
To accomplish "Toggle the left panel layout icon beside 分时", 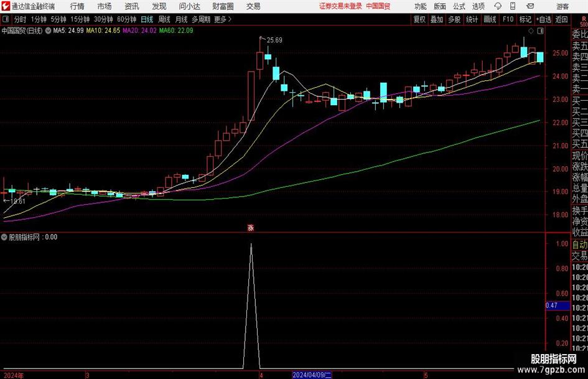I will click(x=6, y=19).
